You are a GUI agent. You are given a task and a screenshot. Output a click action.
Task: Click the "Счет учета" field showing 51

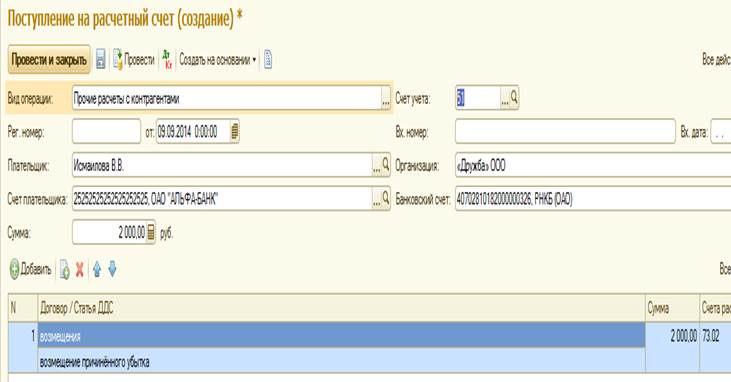point(478,98)
